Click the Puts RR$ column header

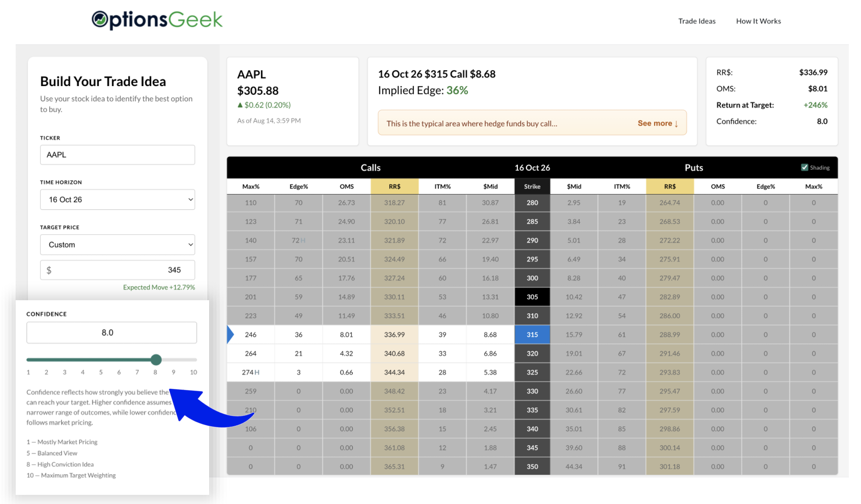[x=670, y=186]
